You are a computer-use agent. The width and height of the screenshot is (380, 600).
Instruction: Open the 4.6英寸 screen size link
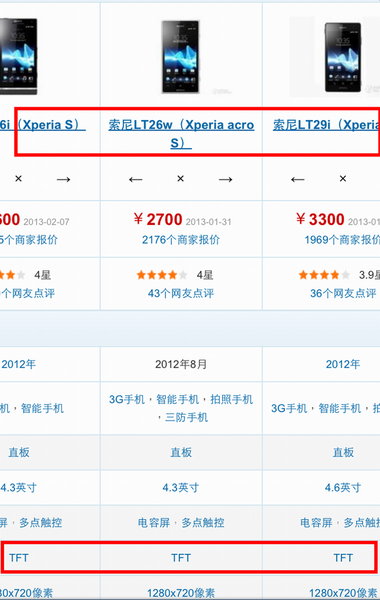(x=343, y=488)
